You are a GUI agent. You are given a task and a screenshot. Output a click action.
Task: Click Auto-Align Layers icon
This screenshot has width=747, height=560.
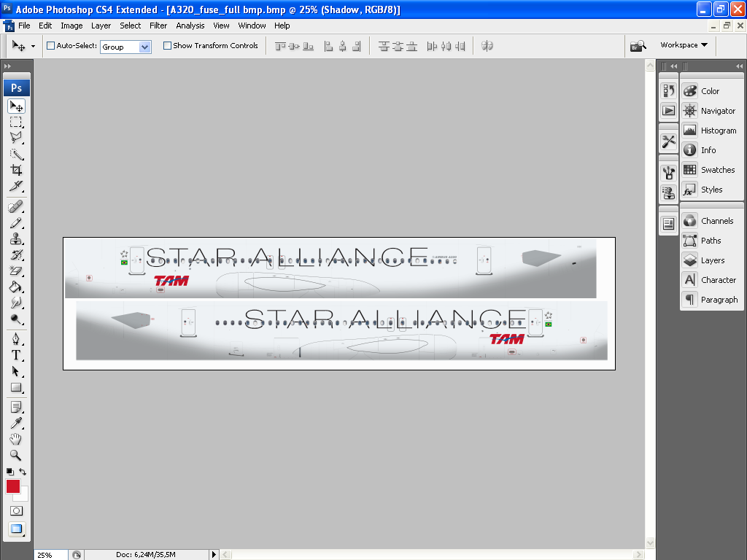[487, 46]
